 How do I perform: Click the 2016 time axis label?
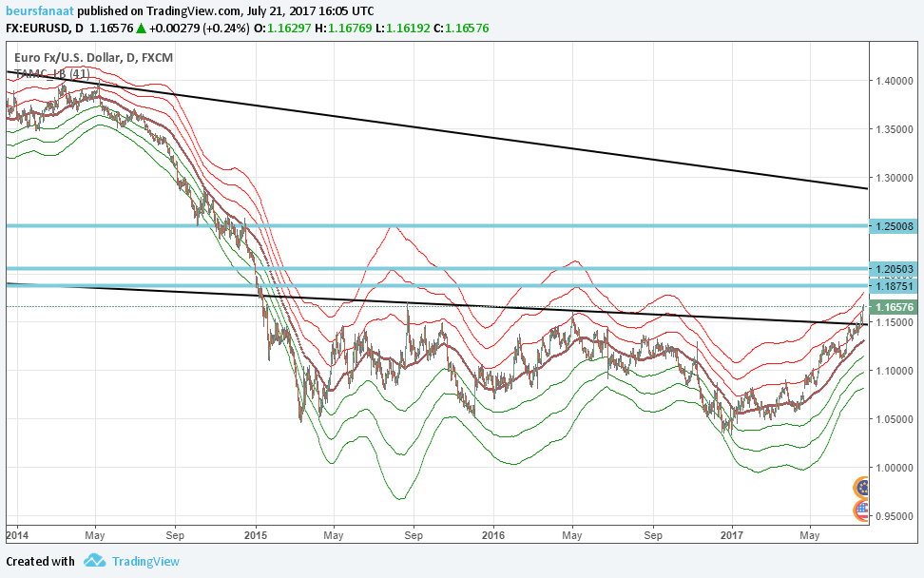(x=493, y=535)
